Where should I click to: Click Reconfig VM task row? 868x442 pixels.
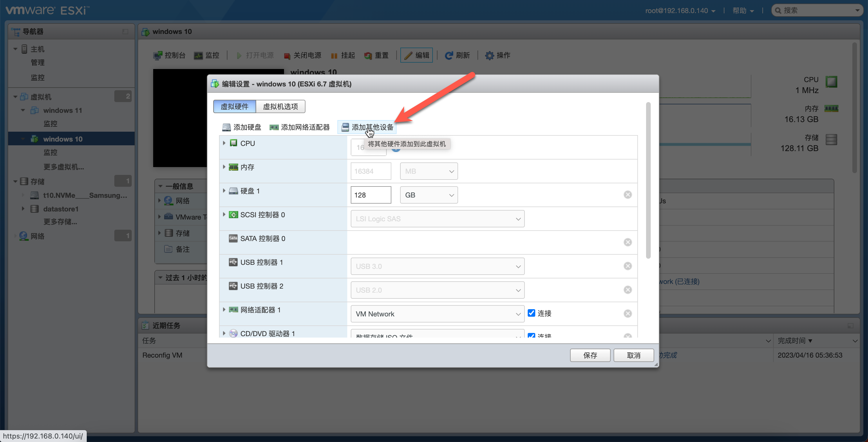pos(162,355)
